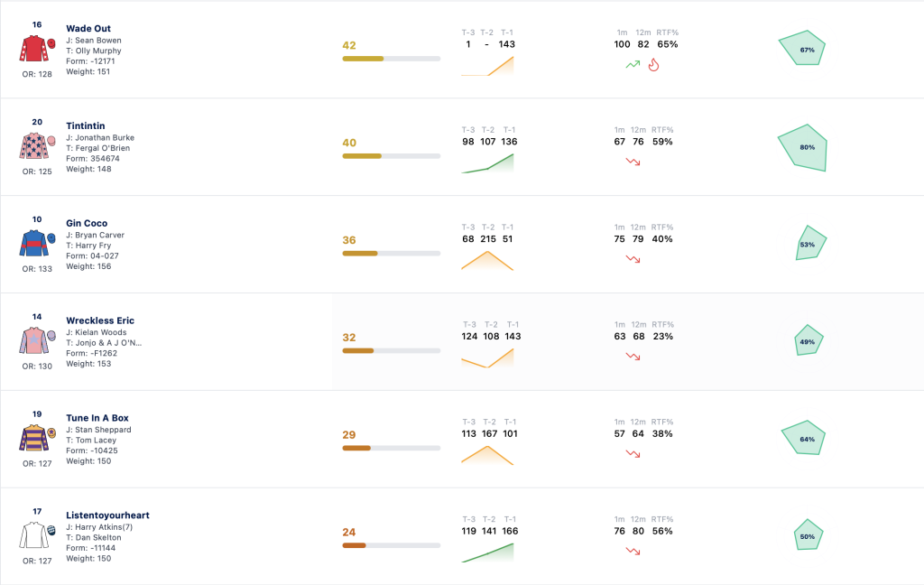Viewport: 924px width, 585px height.
Task: Select the Wreckless Eric horse name
Action: [100, 320]
